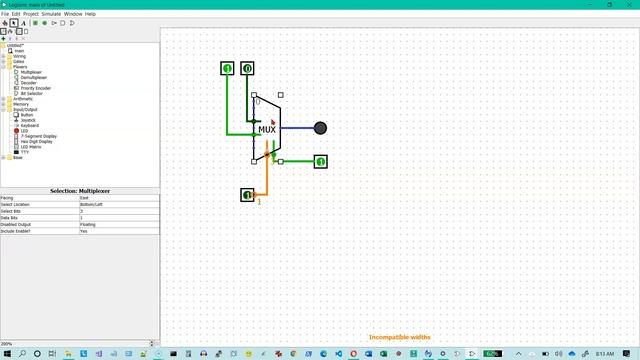The image size is (640, 360).
Task: Open the volume control in system tray
Action: point(558,353)
